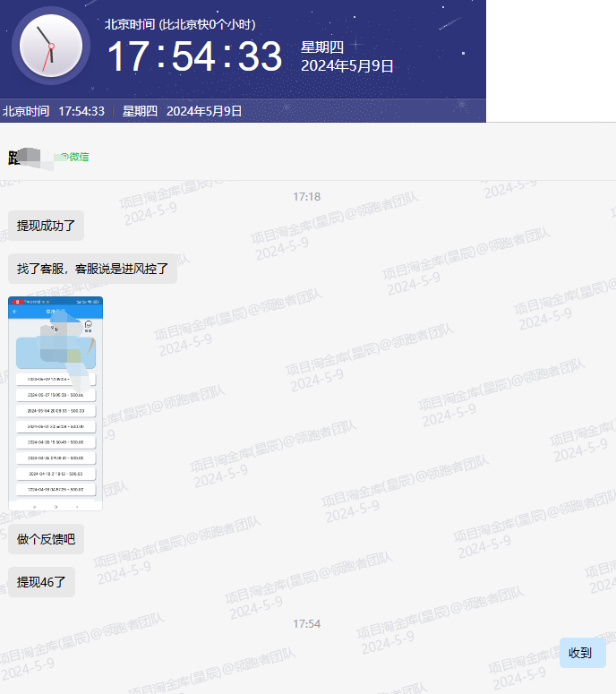Click the 做个反馈吧 message bubble

47,539
